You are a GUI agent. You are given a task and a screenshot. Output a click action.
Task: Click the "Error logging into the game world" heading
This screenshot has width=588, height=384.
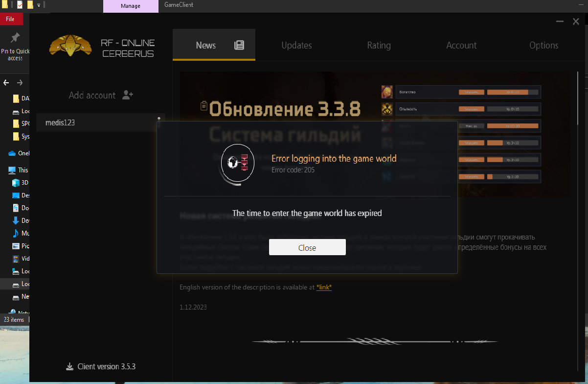coord(334,159)
